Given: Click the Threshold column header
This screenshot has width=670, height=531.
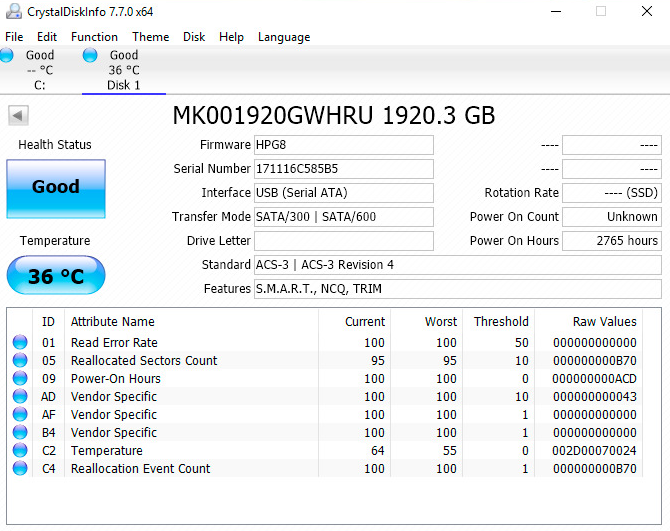Looking at the screenshot, I should [x=499, y=321].
